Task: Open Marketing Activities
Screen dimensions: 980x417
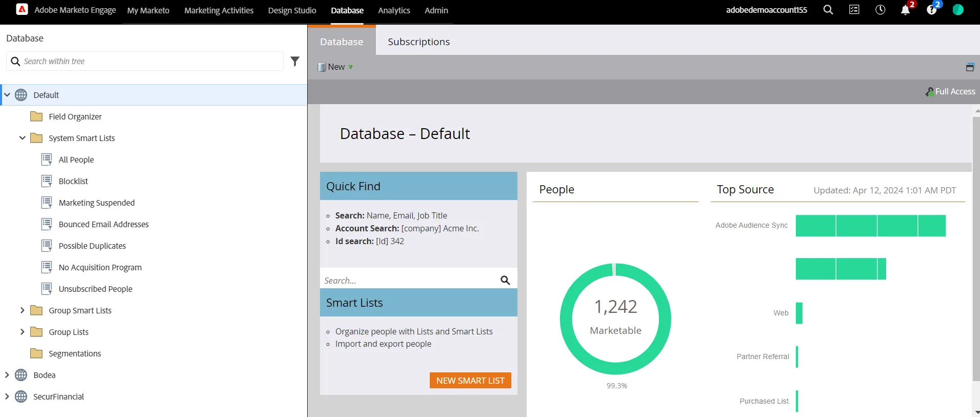Action: [x=219, y=10]
